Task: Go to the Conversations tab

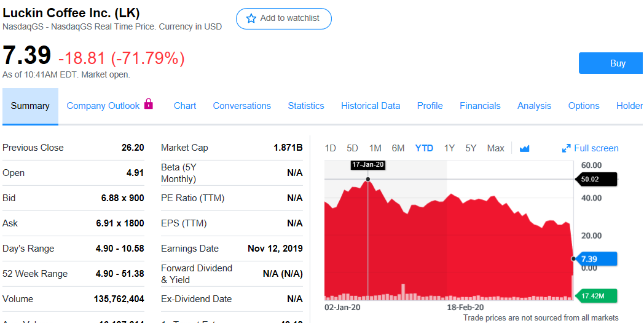Action: pos(242,106)
